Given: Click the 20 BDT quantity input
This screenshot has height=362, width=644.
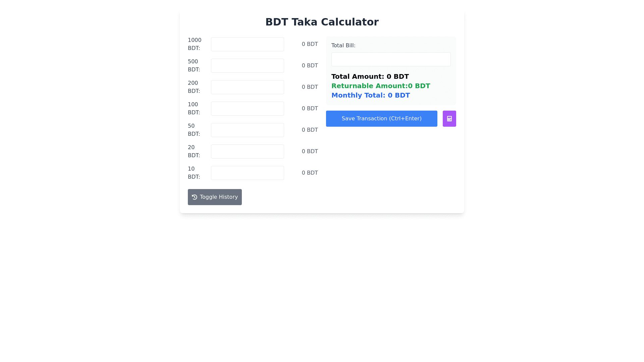Looking at the screenshot, I should (247, 152).
